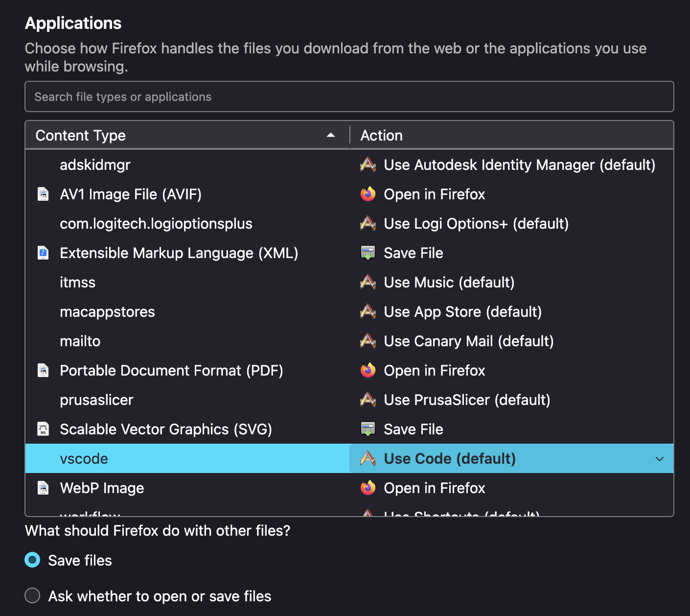Select the mailto content type
The height and width of the screenshot is (616, 690).
point(80,341)
